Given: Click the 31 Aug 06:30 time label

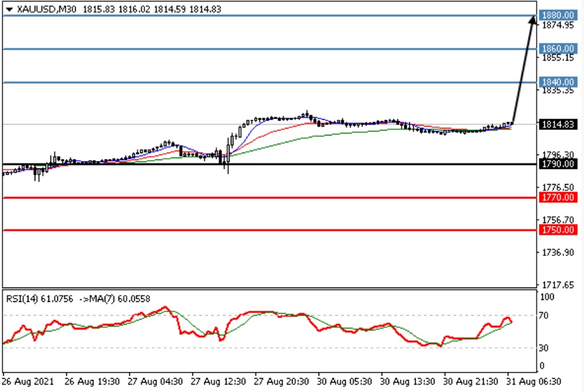Looking at the screenshot, I should pos(534,382).
